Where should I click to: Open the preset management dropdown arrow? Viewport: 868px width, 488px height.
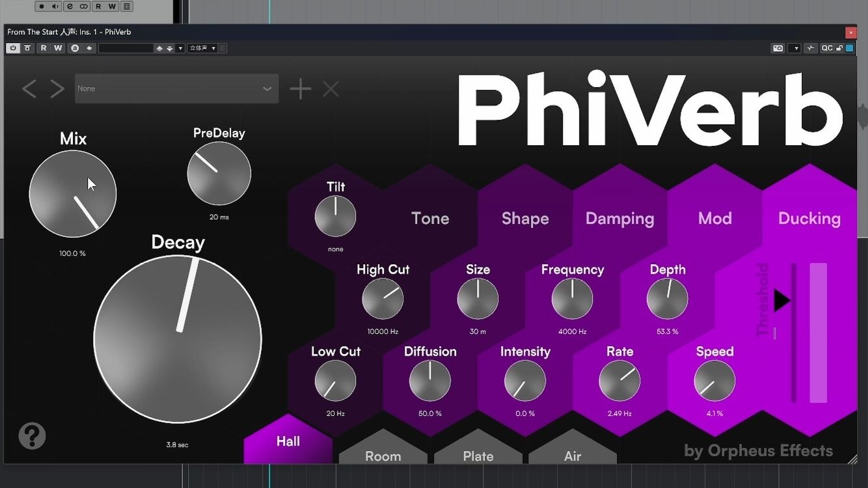(x=180, y=48)
